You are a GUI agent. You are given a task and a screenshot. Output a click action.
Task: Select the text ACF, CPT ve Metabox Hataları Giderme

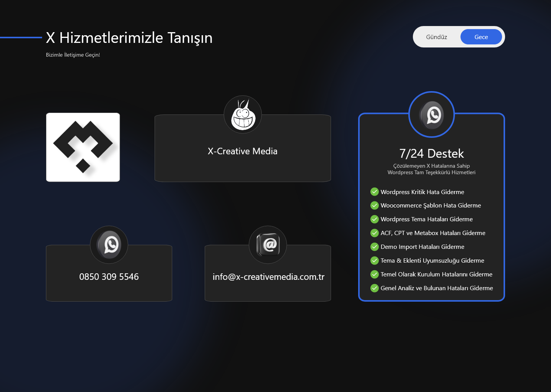point(433,233)
